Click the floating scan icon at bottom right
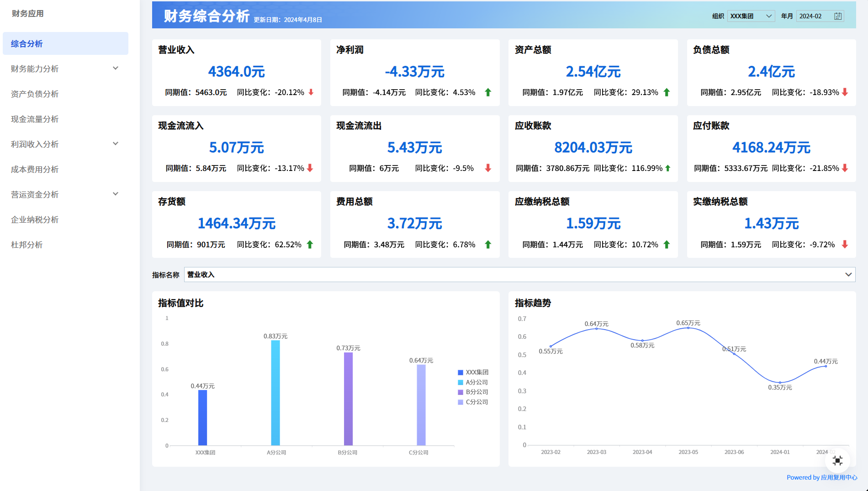 (837, 460)
